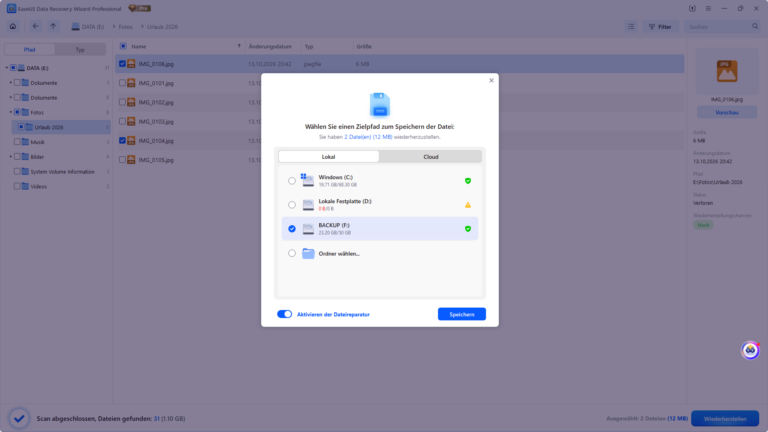Click the BACKUP (F:) drive icon

308,229
